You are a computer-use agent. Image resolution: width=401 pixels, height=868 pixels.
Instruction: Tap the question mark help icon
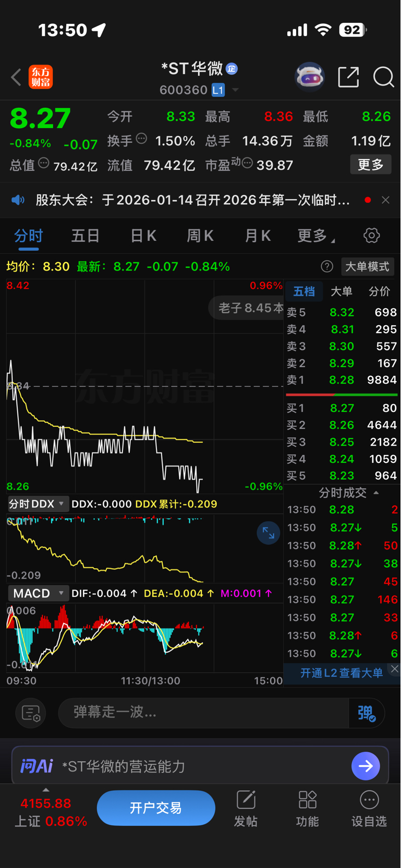point(327,267)
